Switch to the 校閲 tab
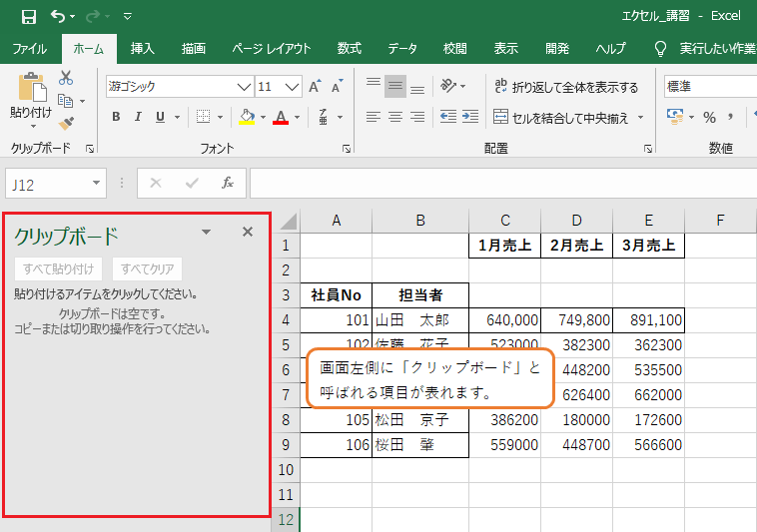The height and width of the screenshot is (532, 757). click(x=455, y=49)
